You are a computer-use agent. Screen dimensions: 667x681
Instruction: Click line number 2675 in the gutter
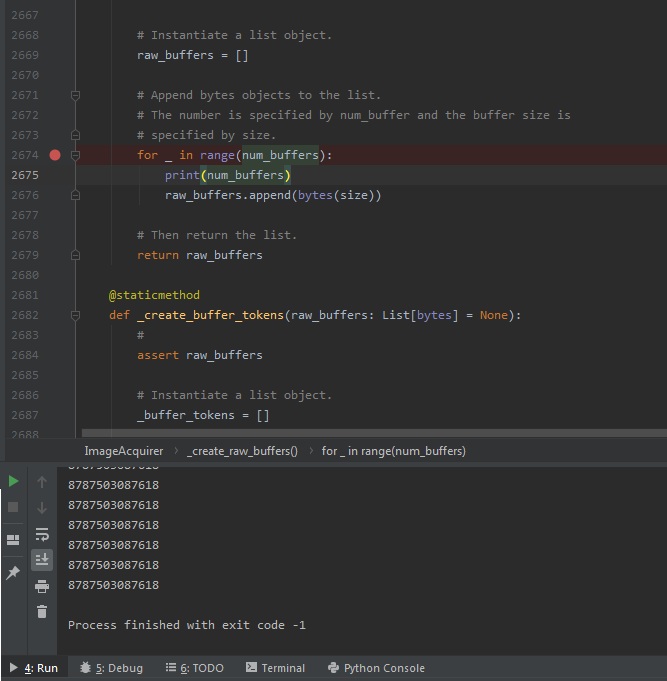point(25,175)
